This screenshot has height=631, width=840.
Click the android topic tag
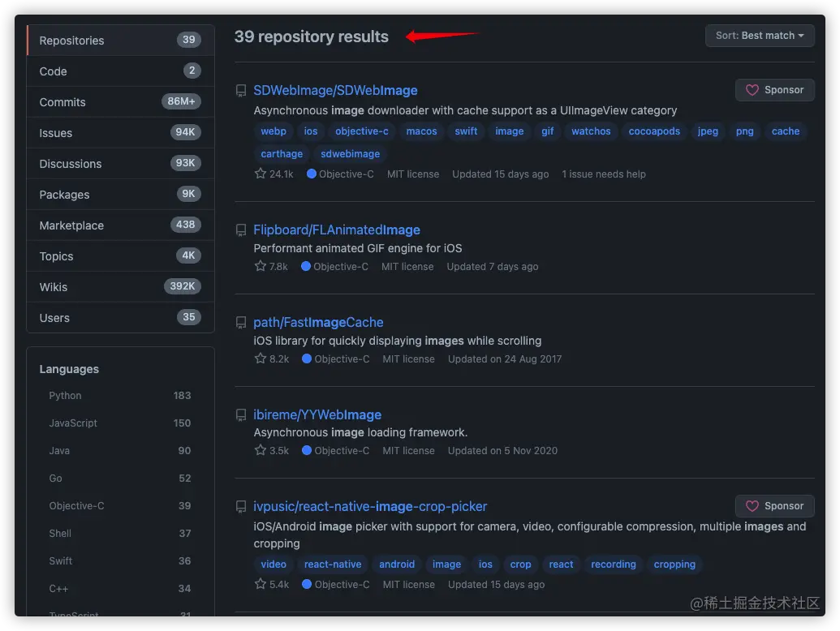pyautogui.click(x=396, y=564)
